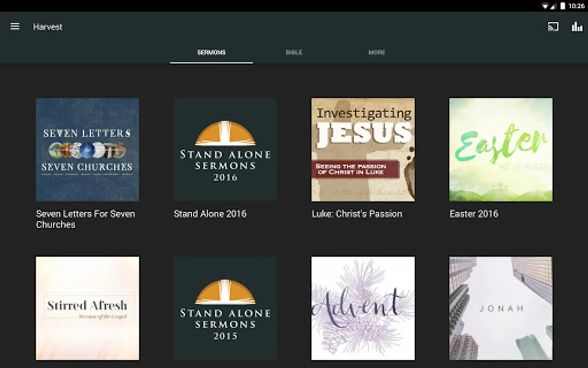This screenshot has height=368, width=588.
Task: Open Stand Alone Sermons 2016 artwork
Action: tap(225, 150)
